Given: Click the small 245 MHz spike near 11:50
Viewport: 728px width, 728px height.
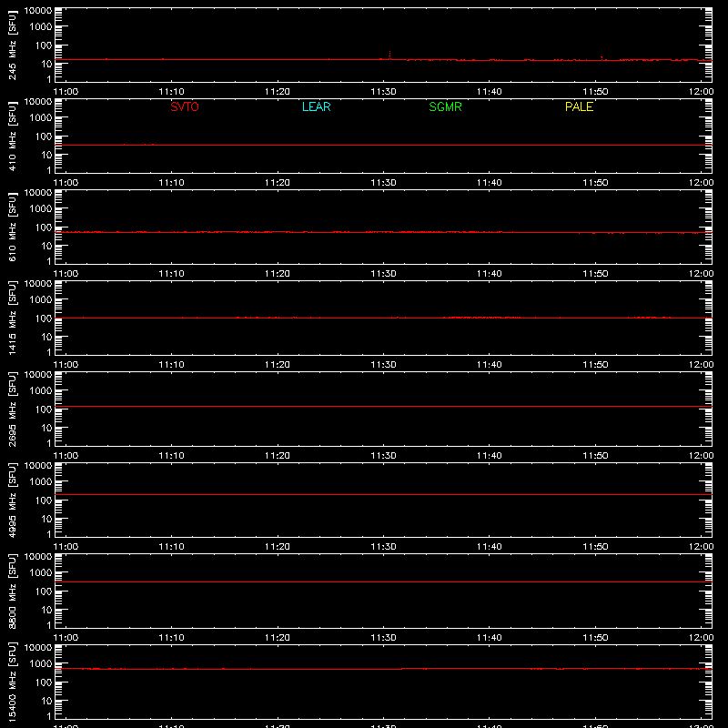Looking at the screenshot, I should [x=602, y=58].
